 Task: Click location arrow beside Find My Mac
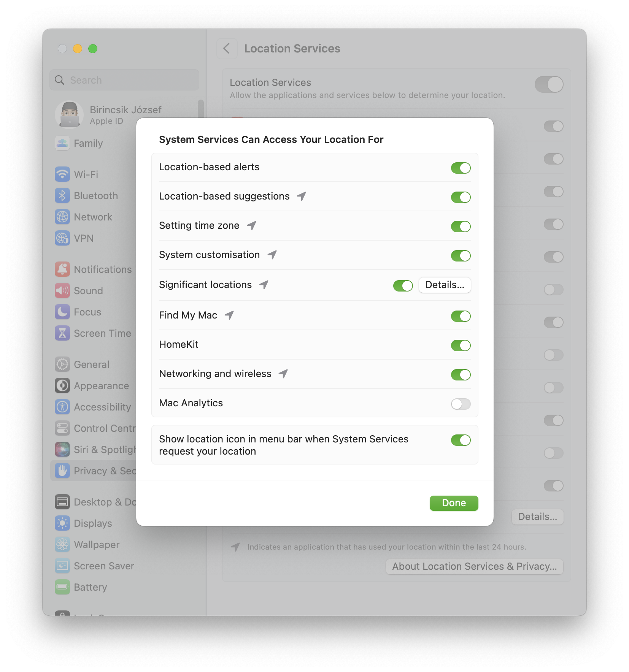click(229, 315)
